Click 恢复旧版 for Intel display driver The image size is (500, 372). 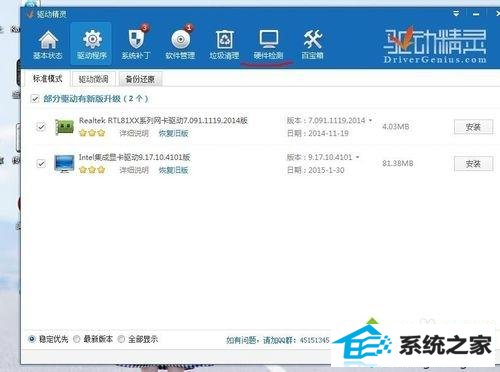[x=173, y=170]
